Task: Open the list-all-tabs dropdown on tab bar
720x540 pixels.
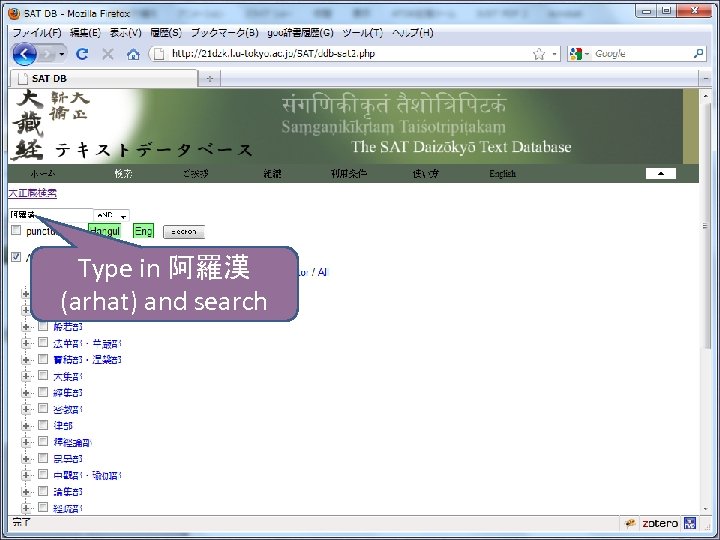Action: point(706,79)
